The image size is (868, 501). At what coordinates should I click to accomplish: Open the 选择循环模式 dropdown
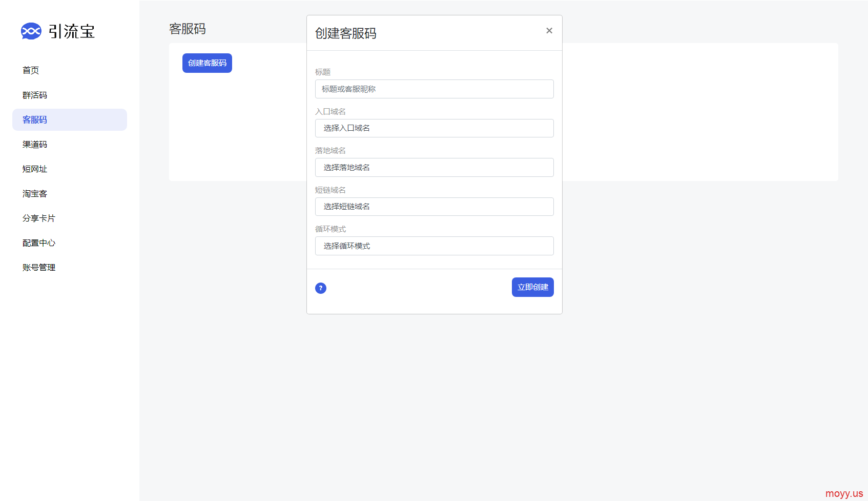pyautogui.click(x=435, y=246)
